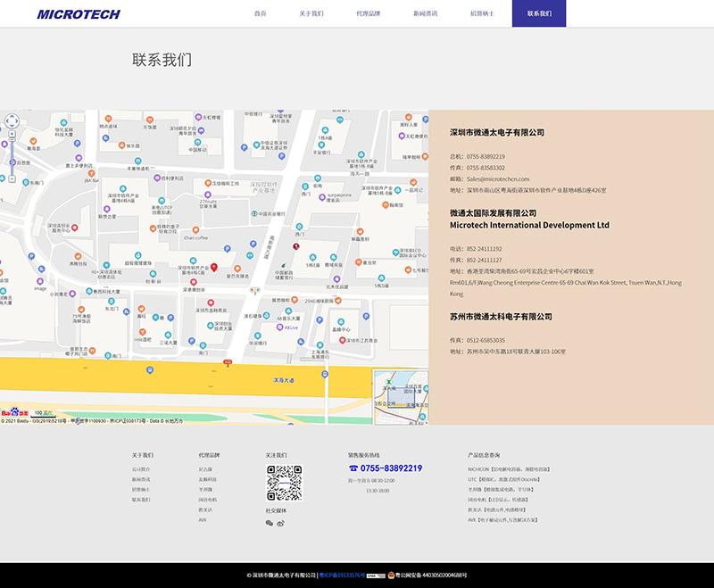This screenshot has width=714, height=588.
Task: Open footer 公司简介 link
Action: 141,469
